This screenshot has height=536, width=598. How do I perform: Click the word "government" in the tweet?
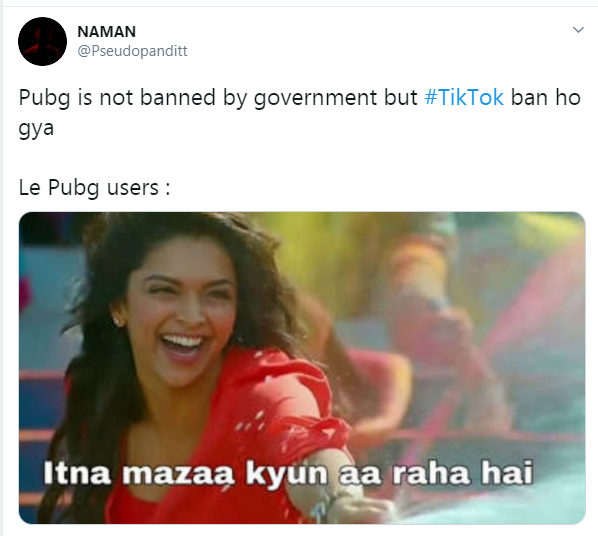click(316, 98)
